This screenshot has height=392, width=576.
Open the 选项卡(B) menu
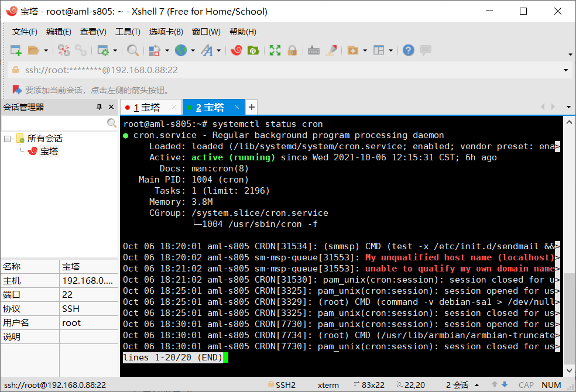point(166,32)
